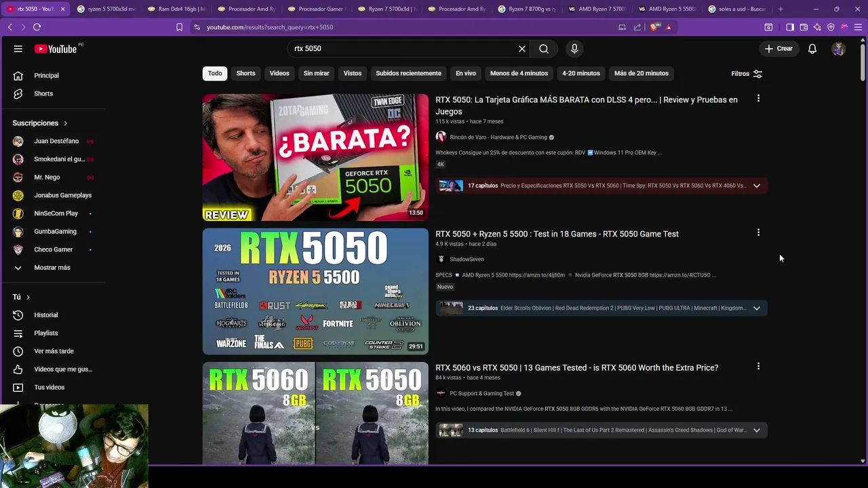Open Checo Gamer channel subscription

point(54,249)
